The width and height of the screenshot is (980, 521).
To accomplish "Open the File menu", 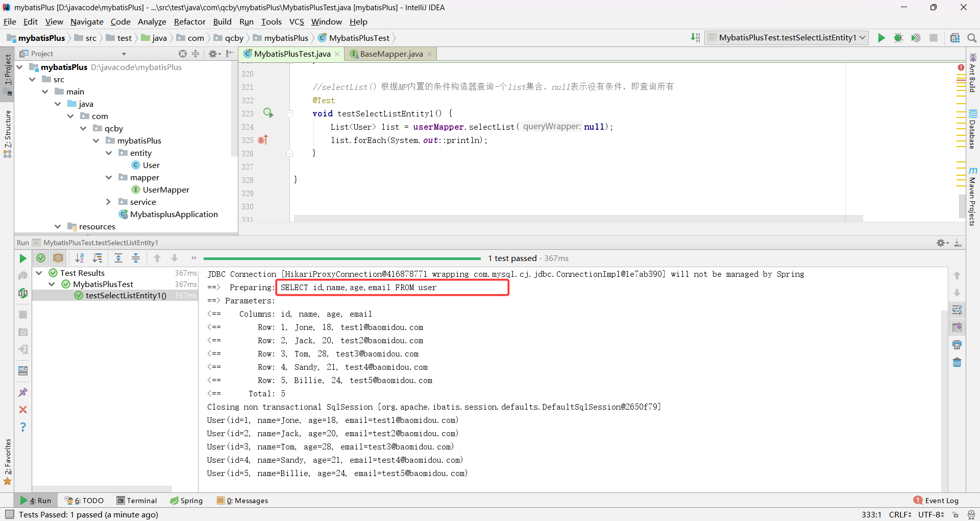I will point(10,21).
